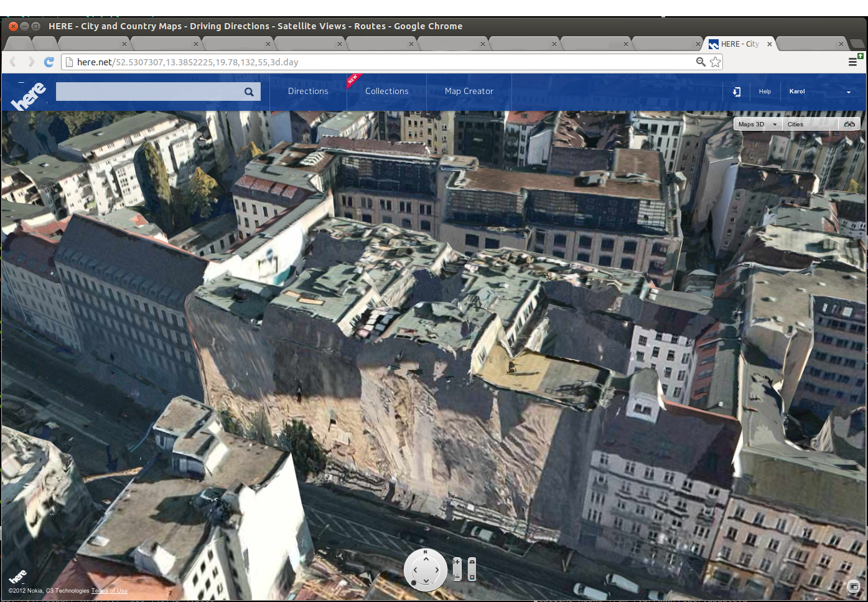The width and height of the screenshot is (868, 602).
Task: Toggle the 3D glasses anaglyph mode
Action: pyautogui.click(x=849, y=124)
